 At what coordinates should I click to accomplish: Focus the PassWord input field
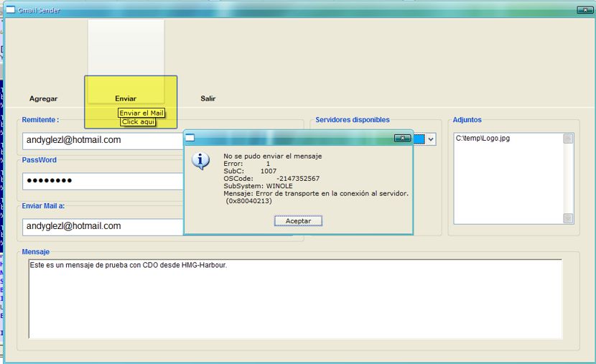[x=101, y=181]
